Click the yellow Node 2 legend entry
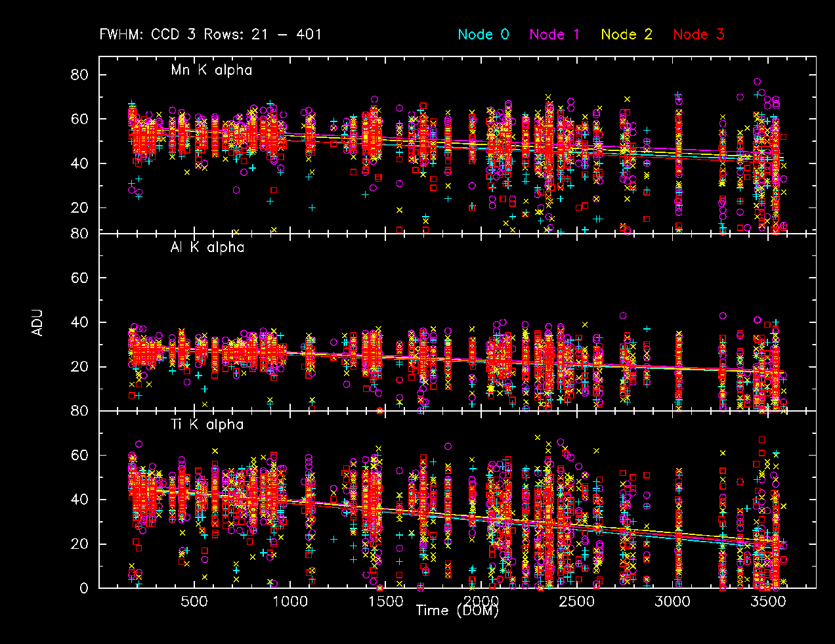The width and height of the screenshot is (835, 644). click(626, 34)
